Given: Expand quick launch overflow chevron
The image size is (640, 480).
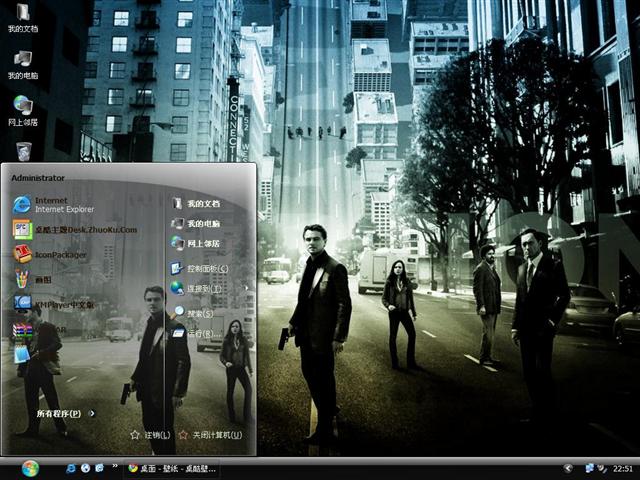Looking at the screenshot, I should click(115, 466).
